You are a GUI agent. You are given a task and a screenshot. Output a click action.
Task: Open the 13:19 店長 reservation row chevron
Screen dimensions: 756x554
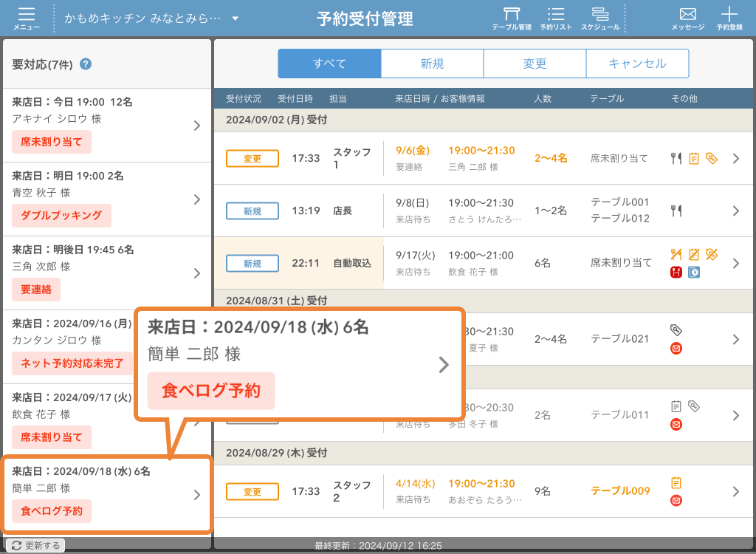click(x=736, y=211)
